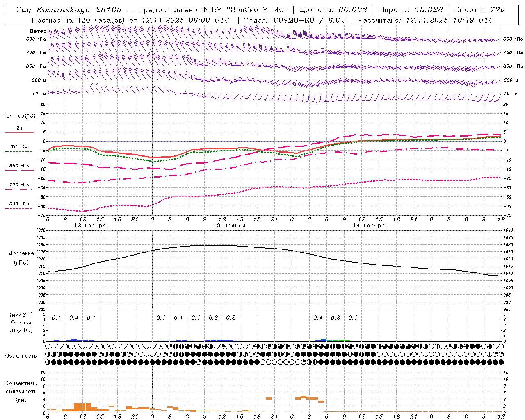Click 'Прогноз на 120 часа(ов)' forecast text
Screen dimensions: 525x420
pyautogui.click(x=79, y=20)
